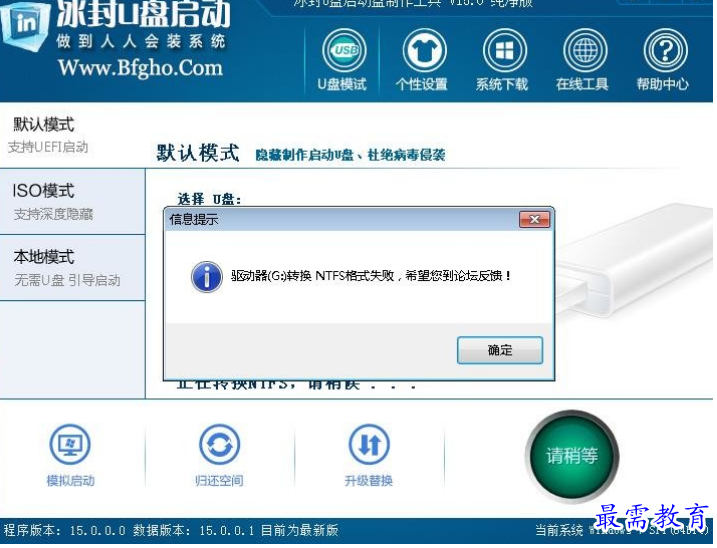This screenshot has width=717, height=548.
Task: Confirm dialog with 确定 button
Action: coord(500,350)
